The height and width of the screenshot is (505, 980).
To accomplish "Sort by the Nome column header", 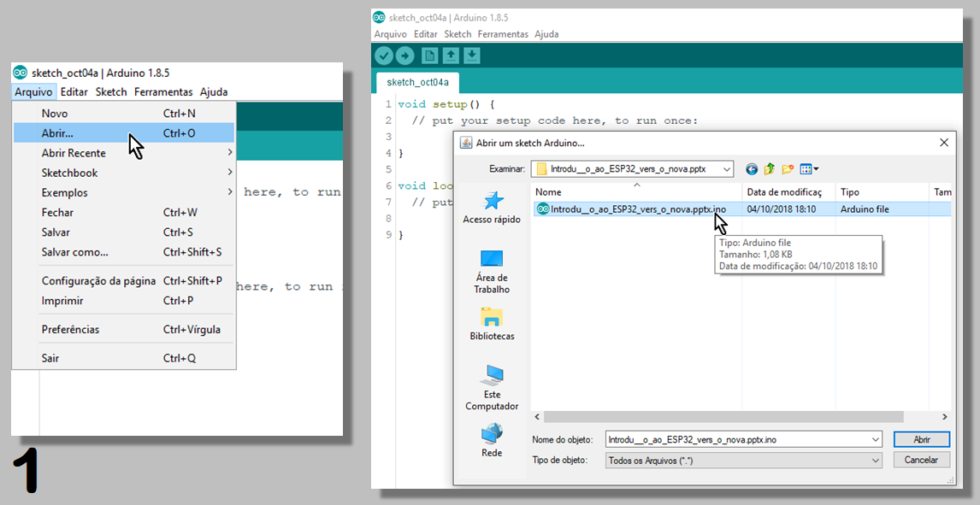I will coord(636,191).
